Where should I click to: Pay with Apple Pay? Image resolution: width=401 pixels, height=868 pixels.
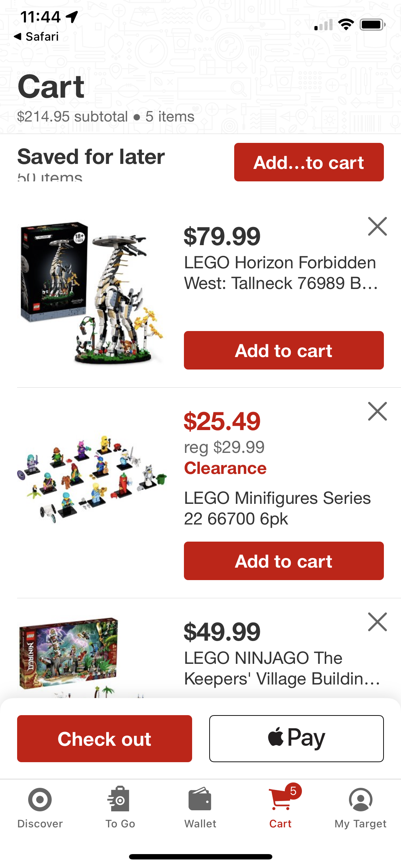pos(297,739)
